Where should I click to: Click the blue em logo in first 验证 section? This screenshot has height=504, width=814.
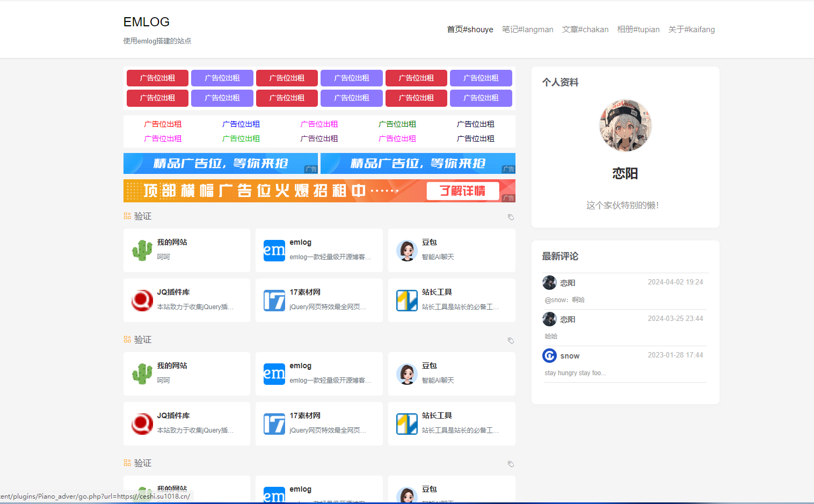click(x=274, y=251)
